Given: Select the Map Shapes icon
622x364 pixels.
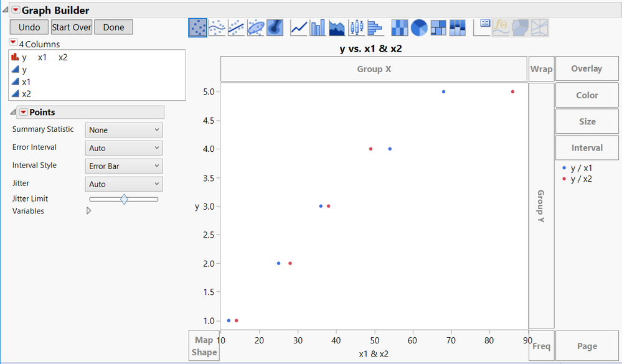Looking at the screenshot, I should pos(521,28).
